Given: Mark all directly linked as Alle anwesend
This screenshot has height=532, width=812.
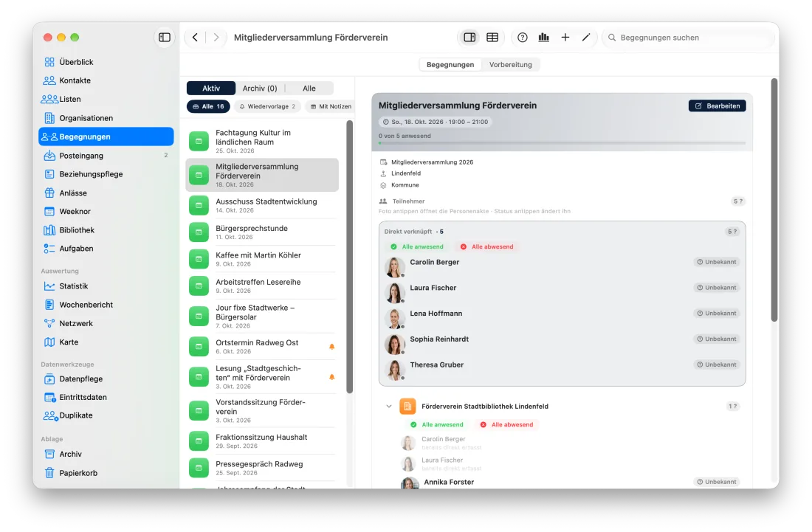Looking at the screenshot, I should point(417,247).
